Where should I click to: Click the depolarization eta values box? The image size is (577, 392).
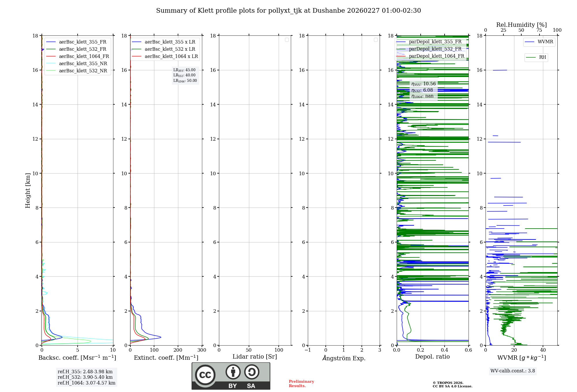[x=424, y=90]
